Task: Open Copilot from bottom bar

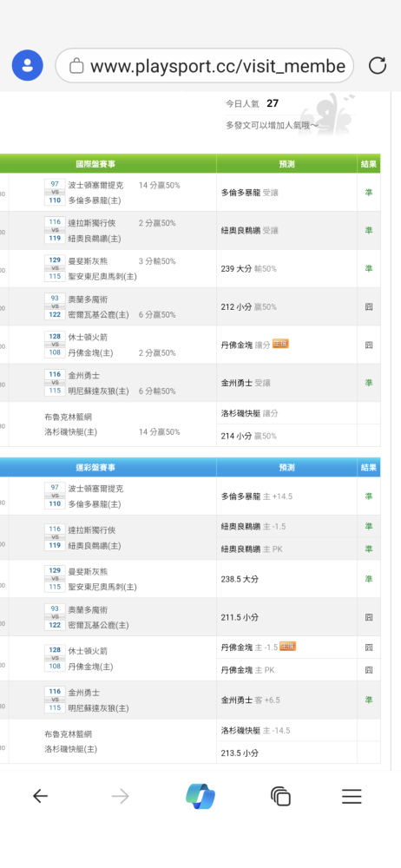Action: [200, 796]
